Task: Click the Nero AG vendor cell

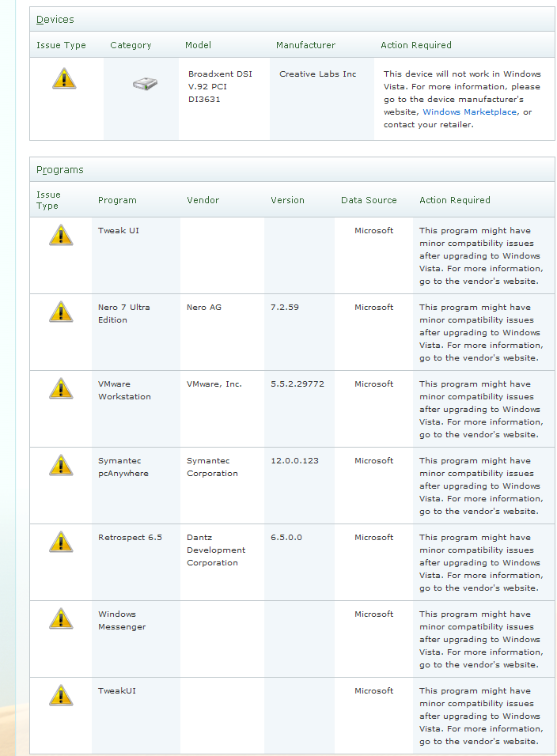Action: pos(204,307)
